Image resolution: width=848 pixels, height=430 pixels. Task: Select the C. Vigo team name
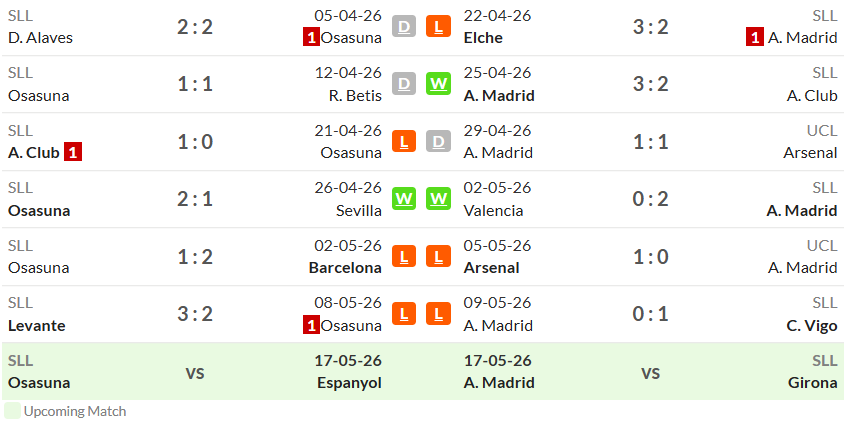pos(812,326)
